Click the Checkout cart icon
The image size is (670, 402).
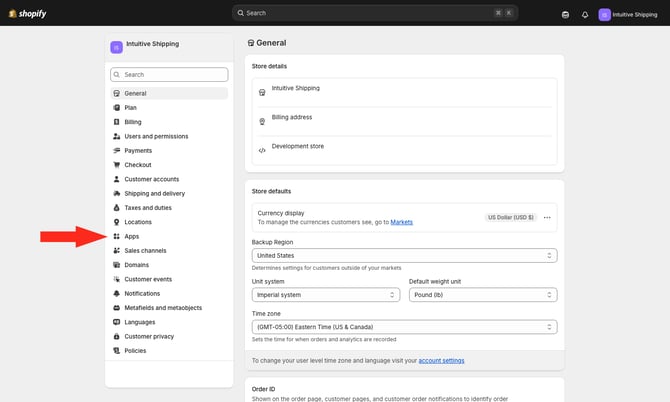point(116,165)
